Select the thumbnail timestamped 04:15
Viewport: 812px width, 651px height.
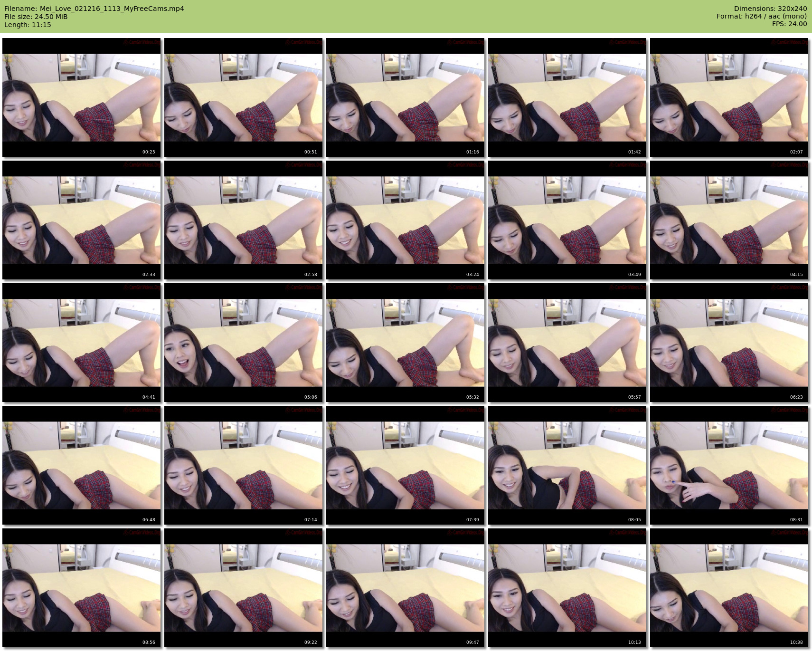(729, 220)
